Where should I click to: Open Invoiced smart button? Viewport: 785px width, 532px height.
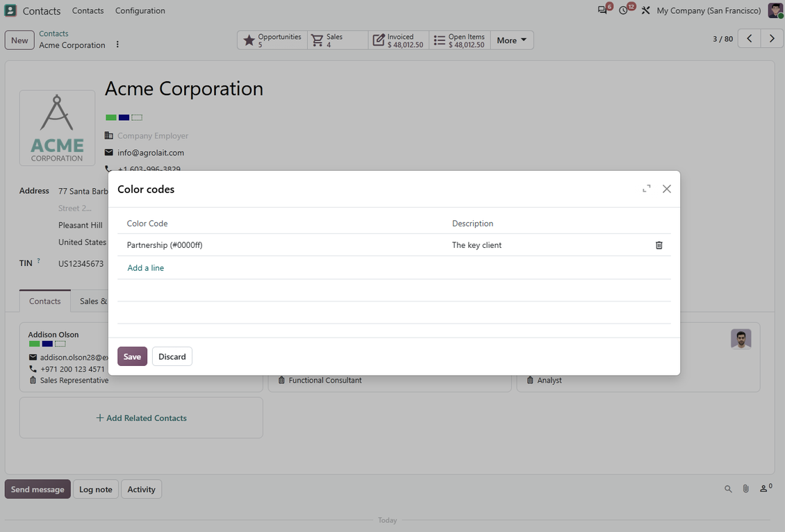pos(399,40)
